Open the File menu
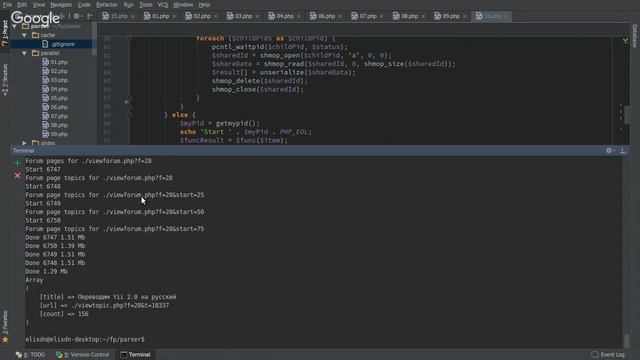The image size is (640, 360). click(7, 5)
